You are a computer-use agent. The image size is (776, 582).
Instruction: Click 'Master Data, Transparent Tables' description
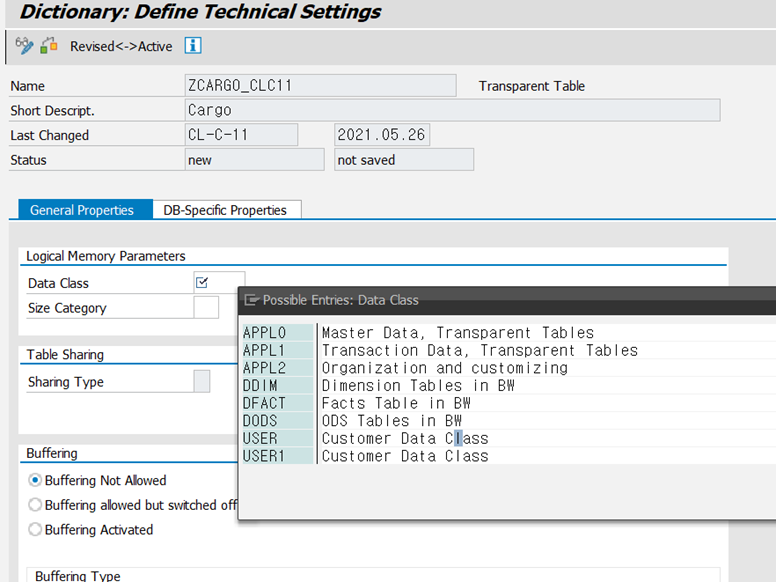click(x=458, y=333)
